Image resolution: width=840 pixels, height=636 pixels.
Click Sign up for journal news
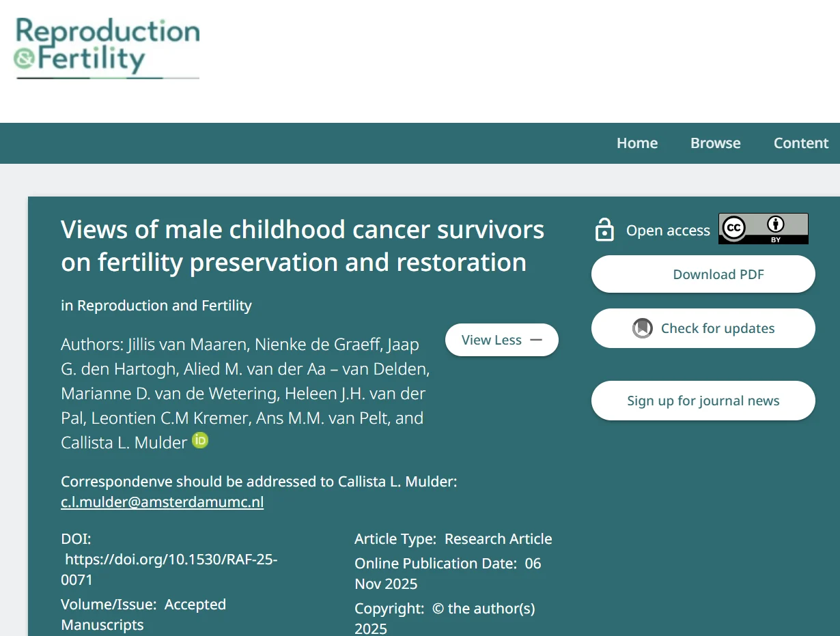point(703,401)
